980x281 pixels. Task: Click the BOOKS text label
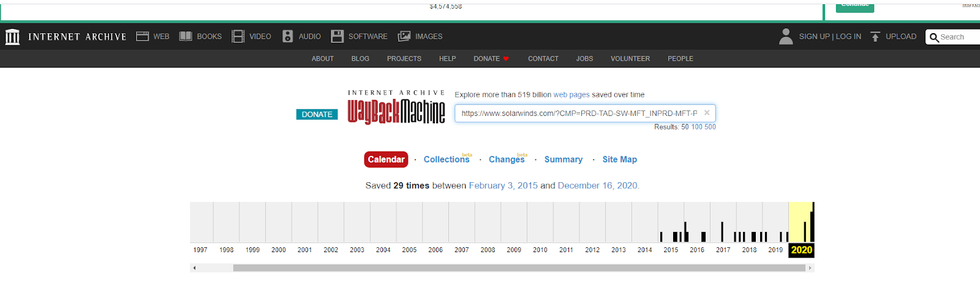pyautogui.click(x=209, y=37)
